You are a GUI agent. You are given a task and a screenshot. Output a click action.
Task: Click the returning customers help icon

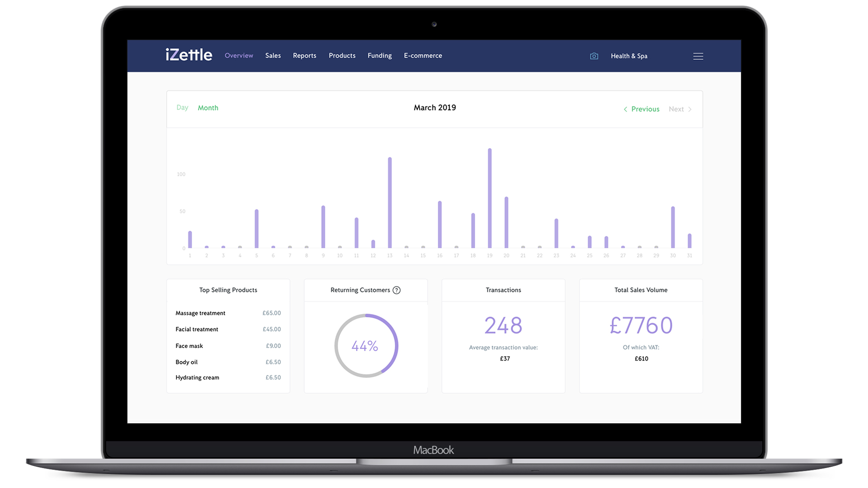coord(396,290)
